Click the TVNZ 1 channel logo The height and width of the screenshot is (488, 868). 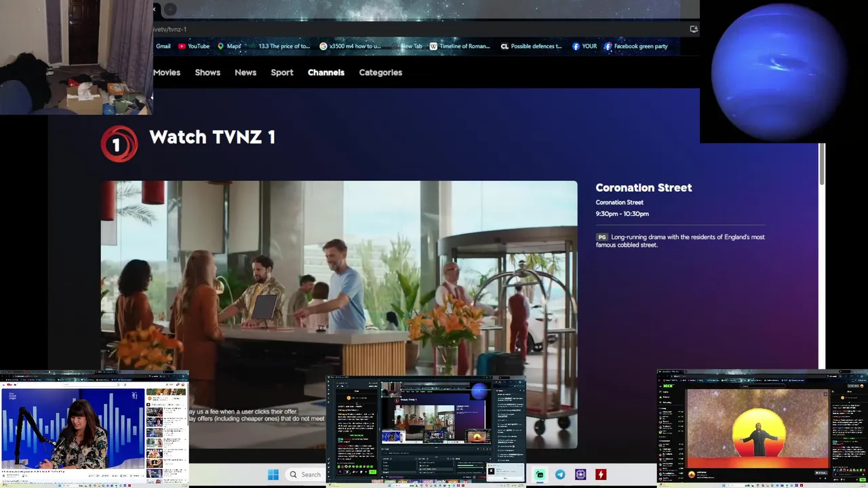coord(119,144)
